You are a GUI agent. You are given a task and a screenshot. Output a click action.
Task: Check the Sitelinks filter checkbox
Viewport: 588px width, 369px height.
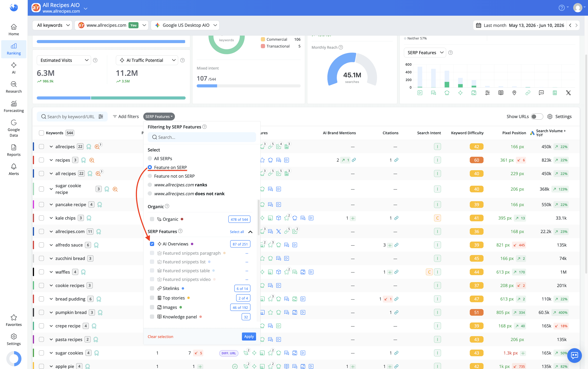(x=152, y=288)
